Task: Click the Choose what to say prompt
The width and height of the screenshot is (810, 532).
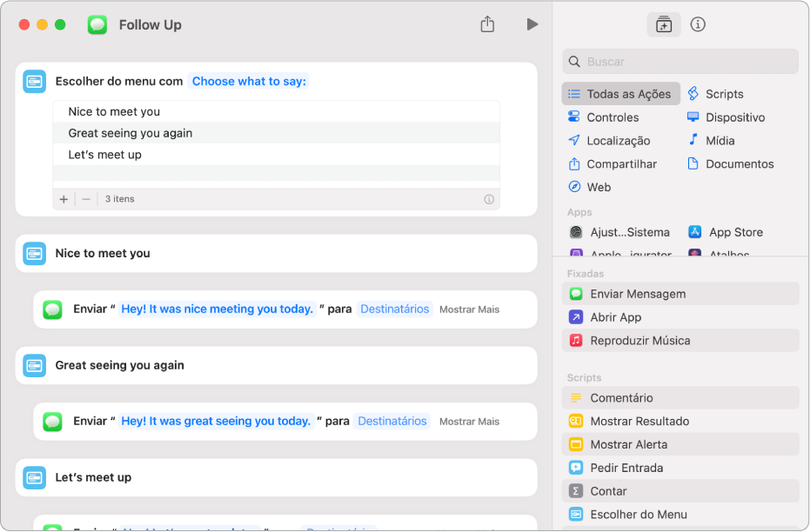Action: click(249, 81)
